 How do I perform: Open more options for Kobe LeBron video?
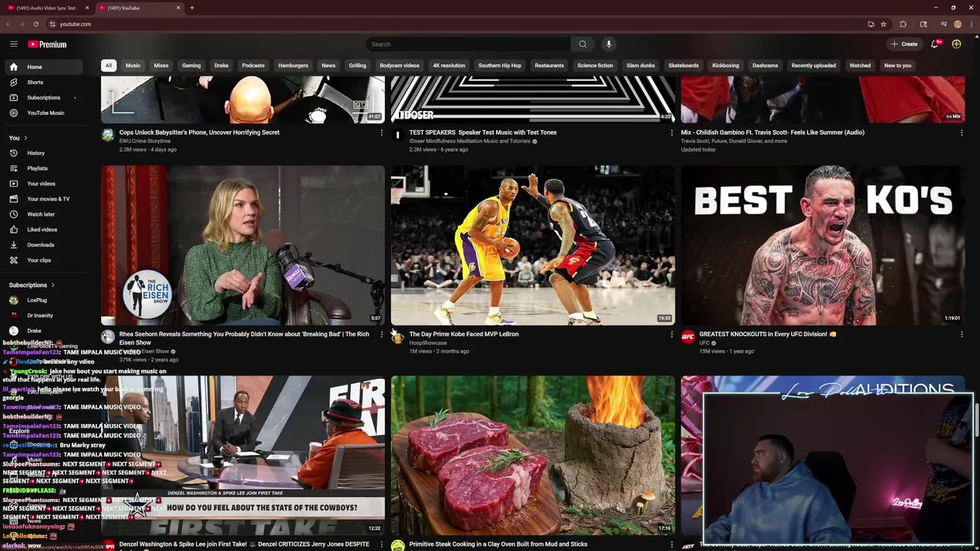[x=671, y=334]
